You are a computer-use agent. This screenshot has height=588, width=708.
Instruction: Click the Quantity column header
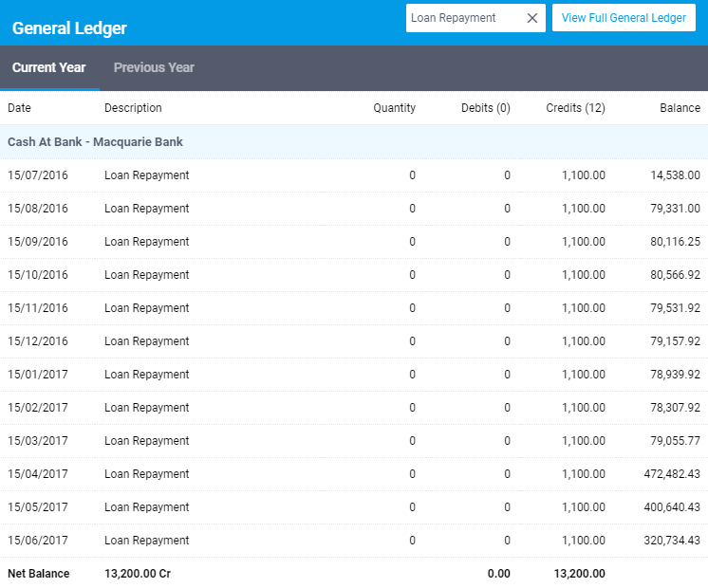tap(394, 108)
